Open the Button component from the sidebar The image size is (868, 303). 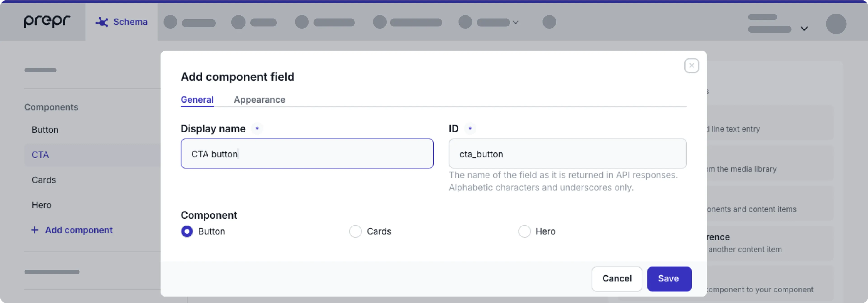click(x=45, y=130)
